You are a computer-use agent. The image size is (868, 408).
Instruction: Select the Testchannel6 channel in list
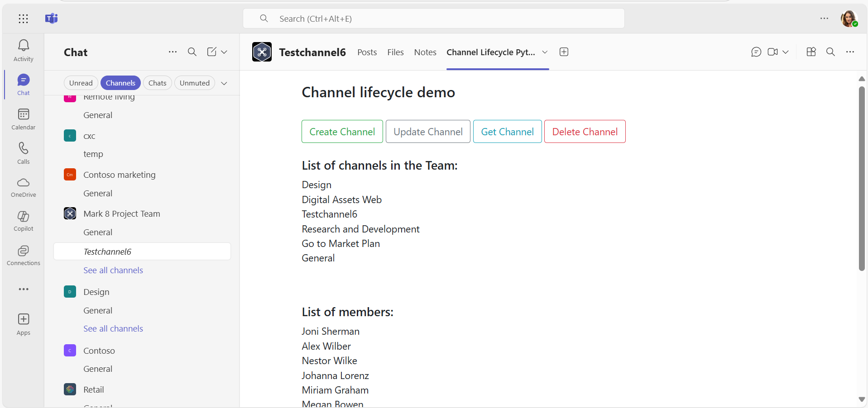tap(142, 251)
